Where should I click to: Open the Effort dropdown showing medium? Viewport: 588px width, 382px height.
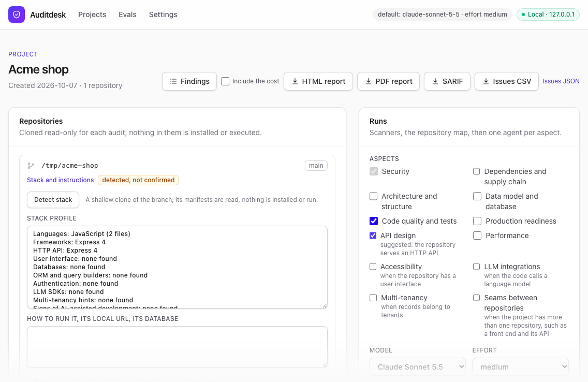[x=521, y=367]
